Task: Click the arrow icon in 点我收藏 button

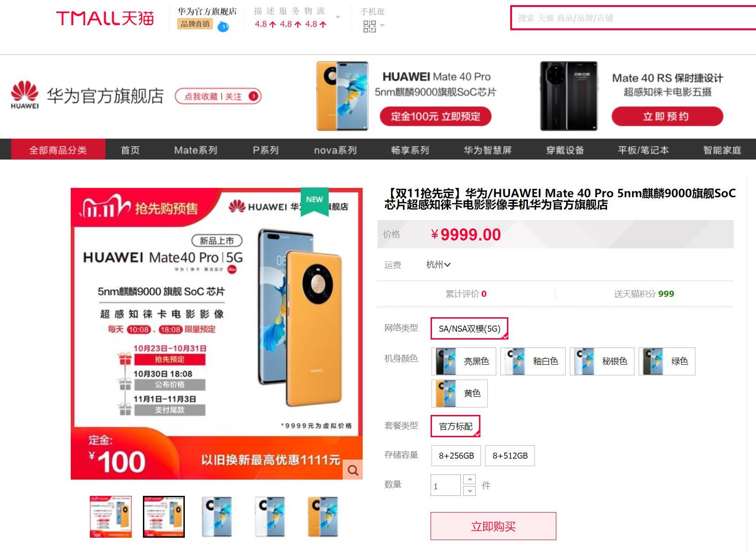Action: click(x=253, y=96)
